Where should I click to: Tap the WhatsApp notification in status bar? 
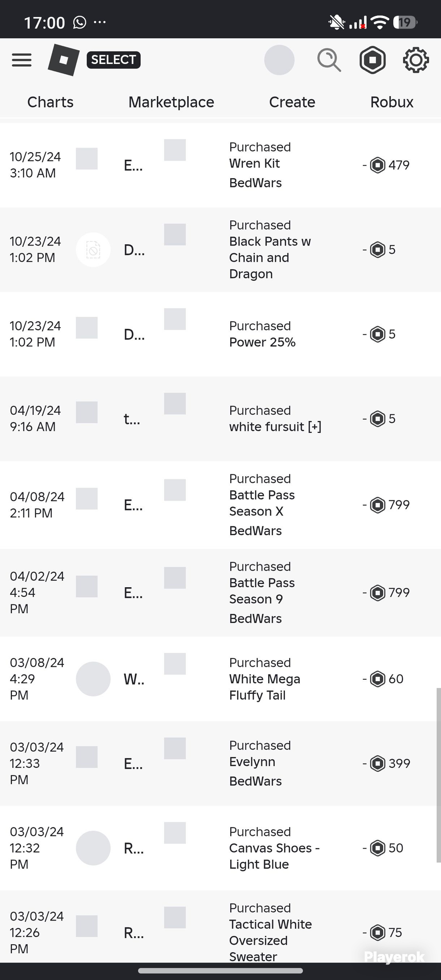(x=80, y=22)
